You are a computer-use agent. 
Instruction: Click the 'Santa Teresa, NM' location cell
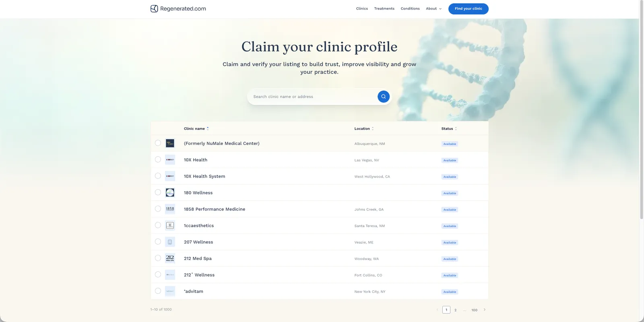pos(369,226)
